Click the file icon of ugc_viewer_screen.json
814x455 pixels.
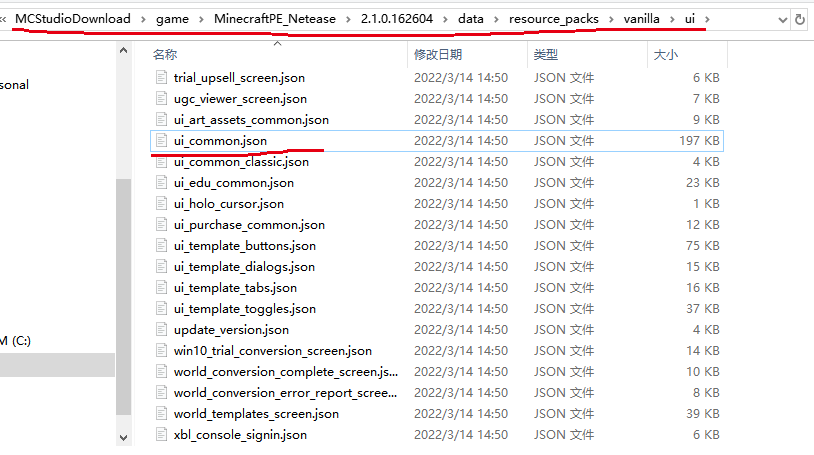(x=161, y=98)
